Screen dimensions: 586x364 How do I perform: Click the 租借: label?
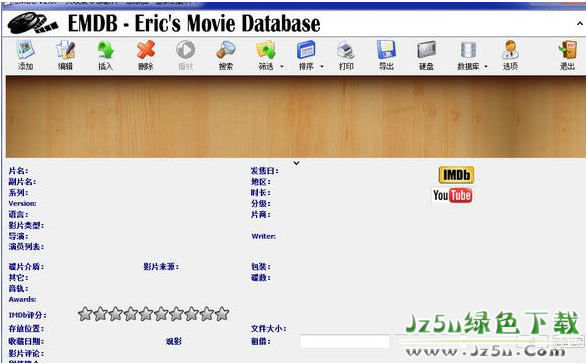pos(261,341)
